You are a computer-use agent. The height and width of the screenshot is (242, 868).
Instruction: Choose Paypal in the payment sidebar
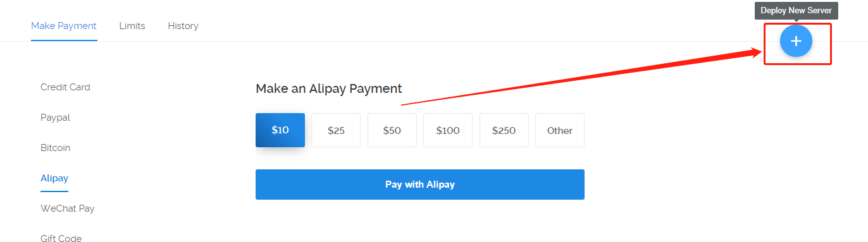55,118
